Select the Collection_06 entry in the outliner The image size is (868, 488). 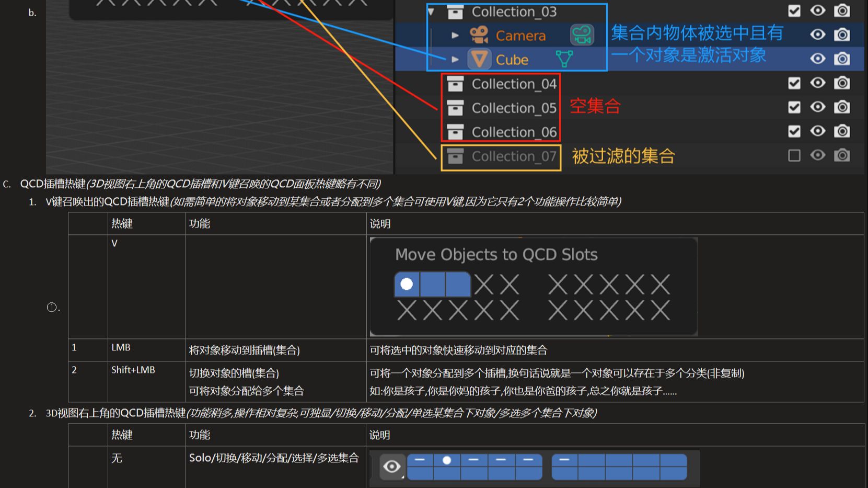coord(514,131)
